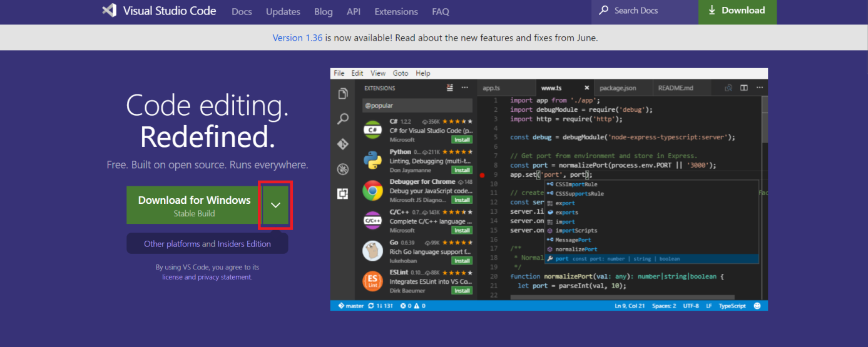
Task: Open the Version 1.36 release notes link
Action: (297, 38)
